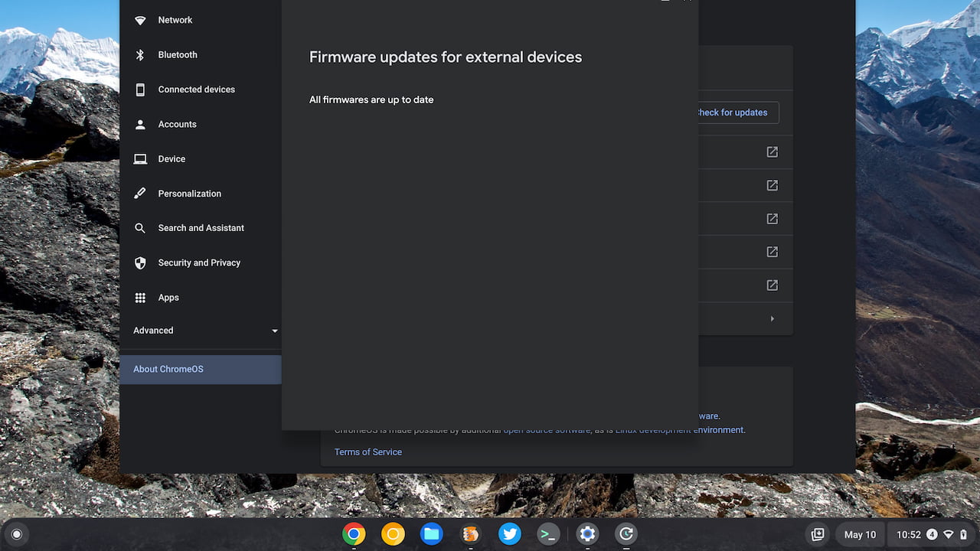Viewport: 980px width, 551px height.
Task: Open the hand-with-painted-nails app icon
Action: 471,534
